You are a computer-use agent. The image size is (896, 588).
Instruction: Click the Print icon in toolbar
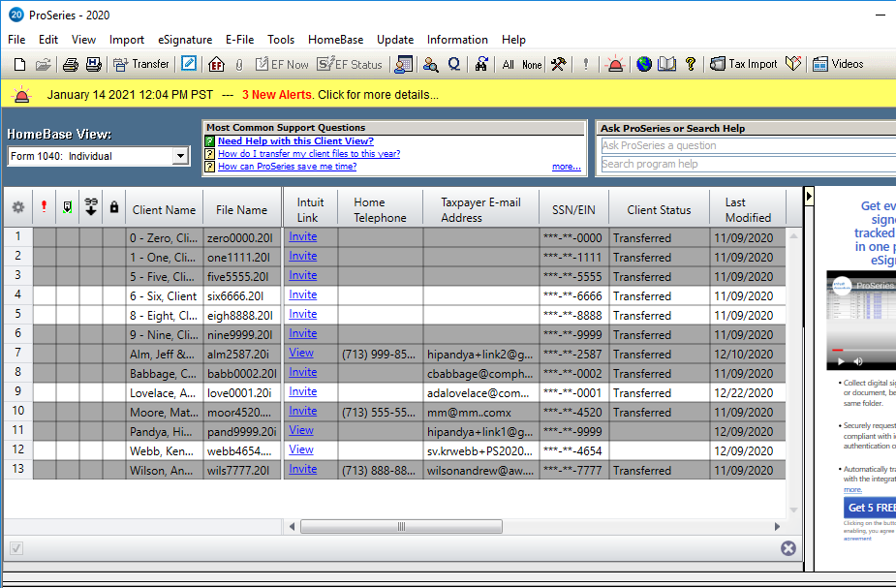[x=71, y=64]
